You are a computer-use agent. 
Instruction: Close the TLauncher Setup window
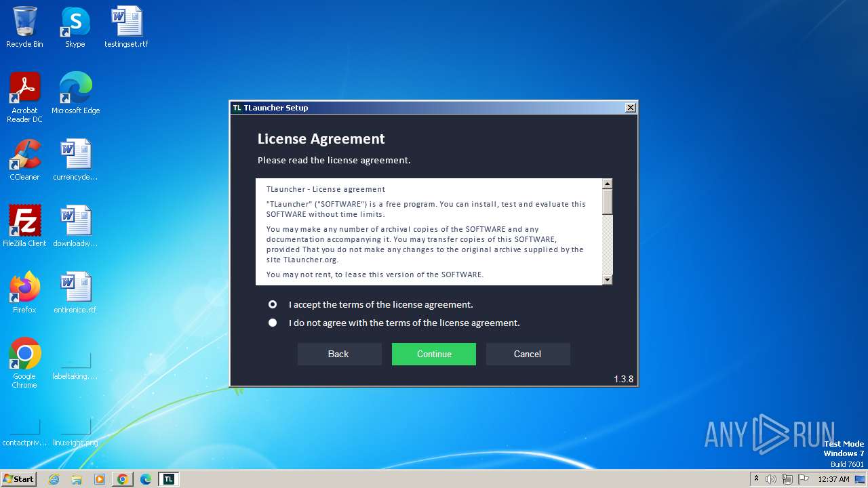click(x=630, y=108)
